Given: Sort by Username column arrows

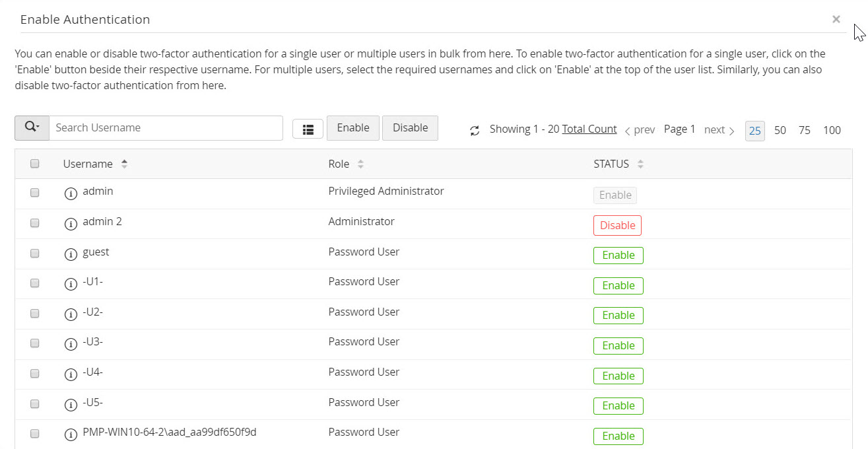Looking at the screenshot, I should coord(124,164).
